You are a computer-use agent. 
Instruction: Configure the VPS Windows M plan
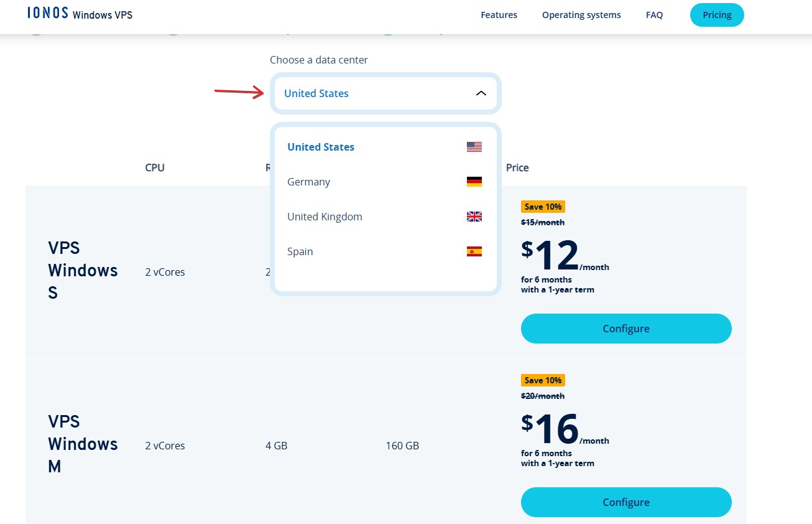pos(625,502)
